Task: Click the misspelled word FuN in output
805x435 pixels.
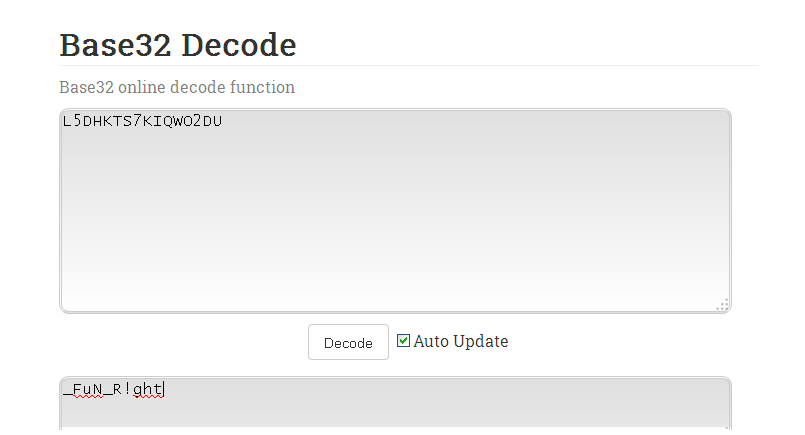Action: pyautogui.click(x=87, y=389)
